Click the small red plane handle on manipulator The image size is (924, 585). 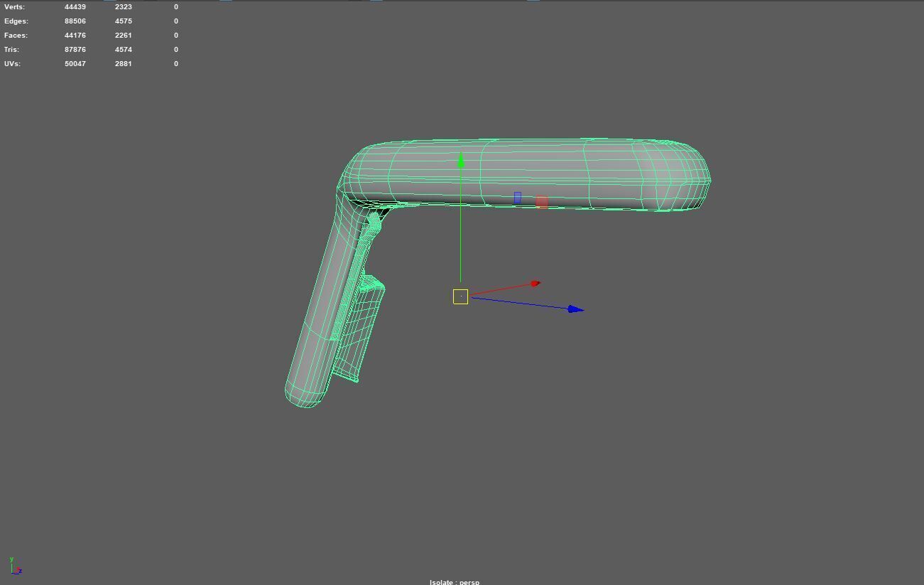tap(542, 202)
